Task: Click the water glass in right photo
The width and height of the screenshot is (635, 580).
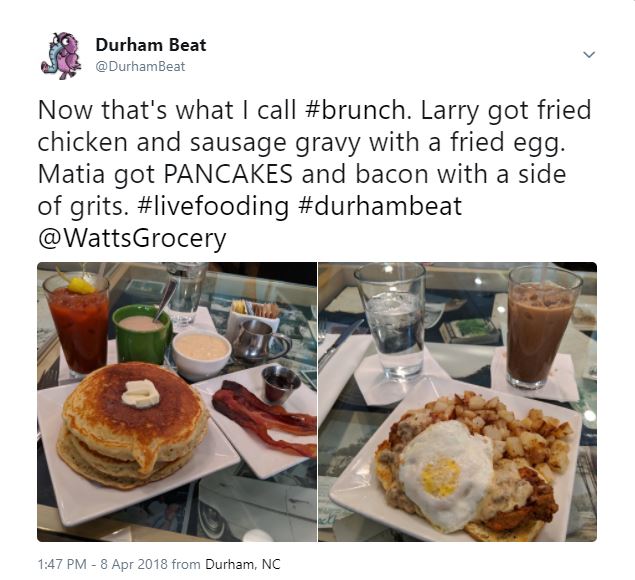Action: click(x=392, y=320)
